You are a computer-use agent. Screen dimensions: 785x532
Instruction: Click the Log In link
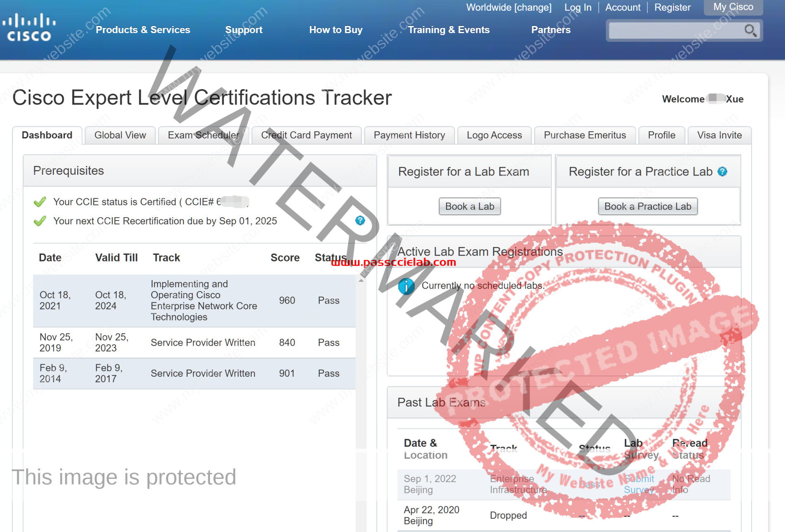tap(578, 7)
